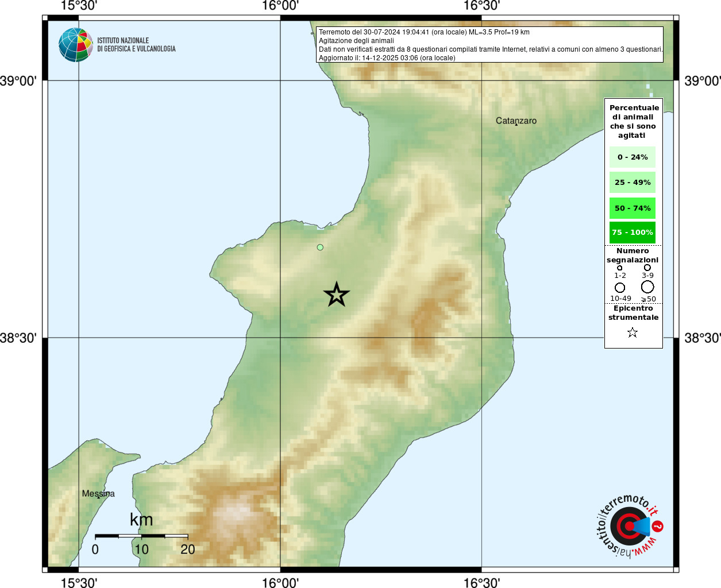Click the left 39°00' latitude label
Viewport: 721px width, 588px height.
[x=18, y=81]
